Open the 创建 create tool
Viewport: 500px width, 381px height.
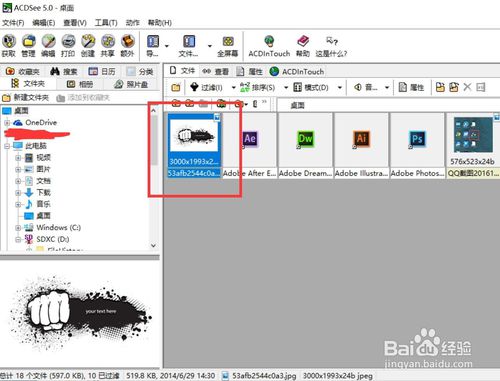pyautogui.click(x=88, y=46)
